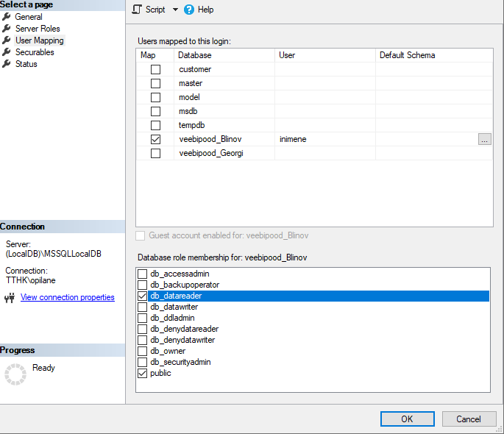
Task: Check the Map box for customer
Action: click(x=155, y=69)
